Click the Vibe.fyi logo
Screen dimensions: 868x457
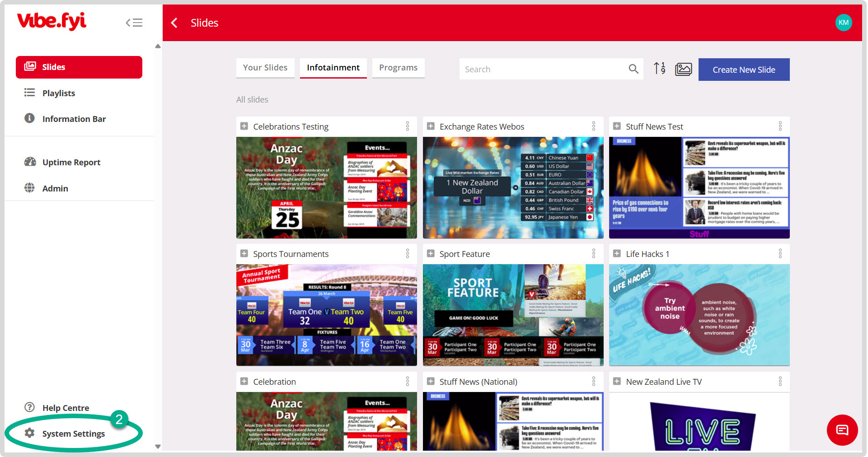point(52,21)
